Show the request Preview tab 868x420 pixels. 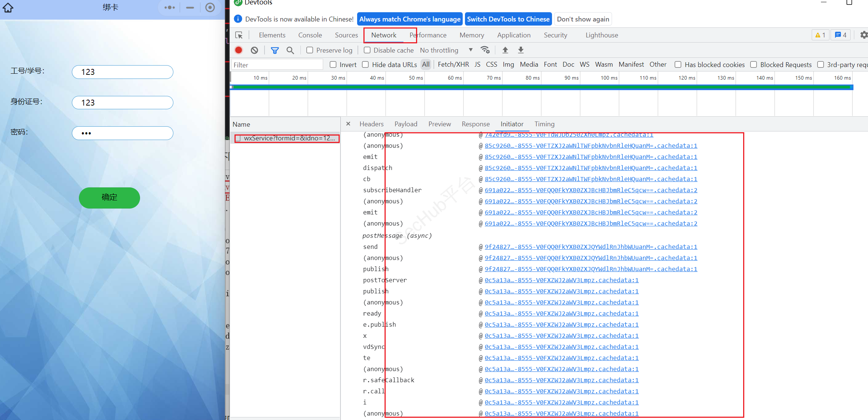point(439,124)
